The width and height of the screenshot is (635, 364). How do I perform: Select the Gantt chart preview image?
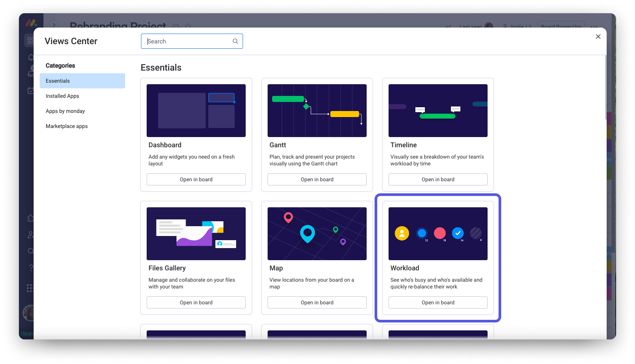point(317,111)
